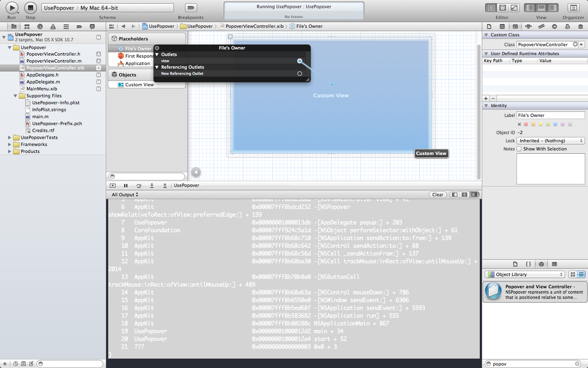
Task: Open the Lock Inherited popup menu
Action: 551,141
